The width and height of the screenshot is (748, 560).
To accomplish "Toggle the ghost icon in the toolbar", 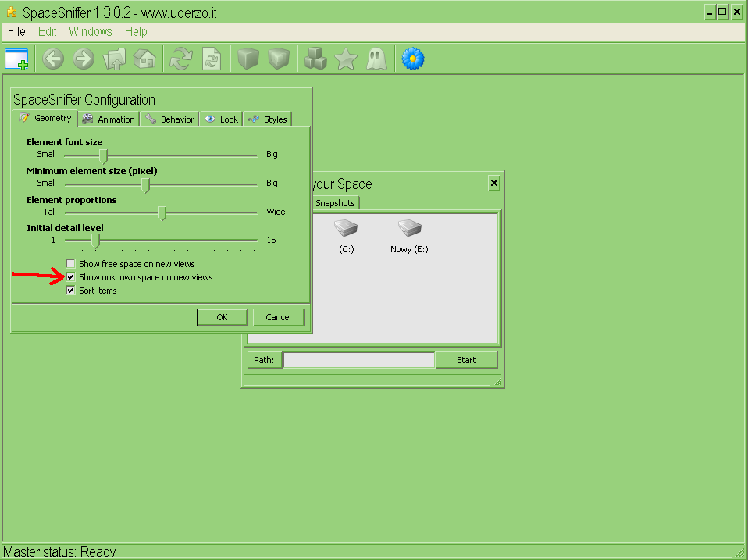I will pos(376,59).
